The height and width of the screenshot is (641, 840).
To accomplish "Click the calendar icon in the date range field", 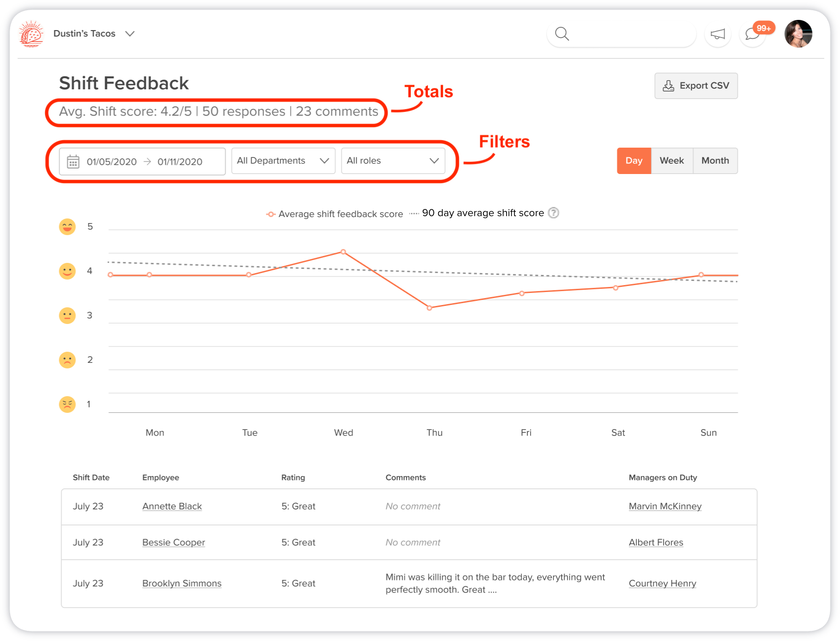I will pos(73,162).
